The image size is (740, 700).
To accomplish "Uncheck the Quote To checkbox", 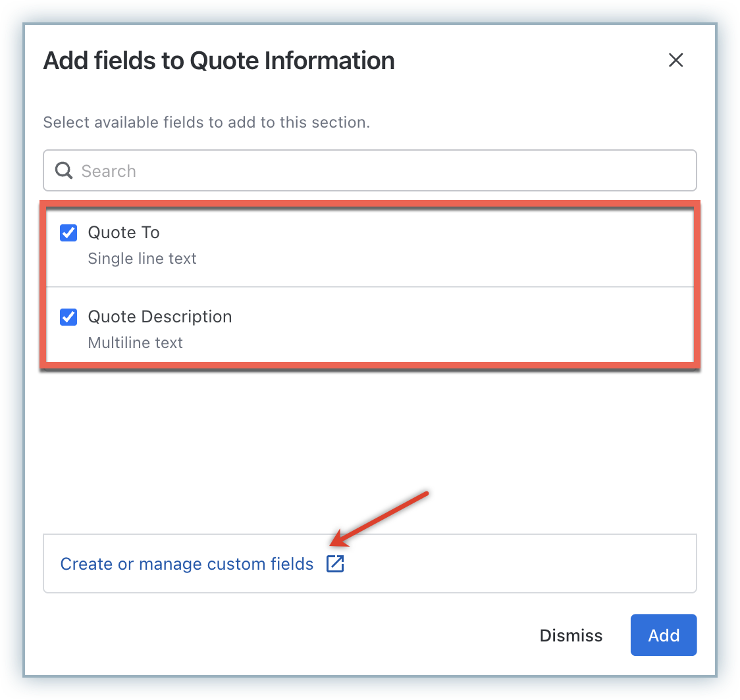I will (68, 233).
